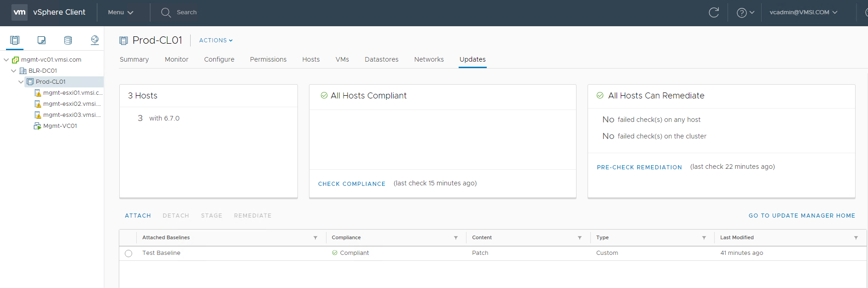Switch to VMs and Templates inventory view
This screenshot has height=288, width=868.
41,40
